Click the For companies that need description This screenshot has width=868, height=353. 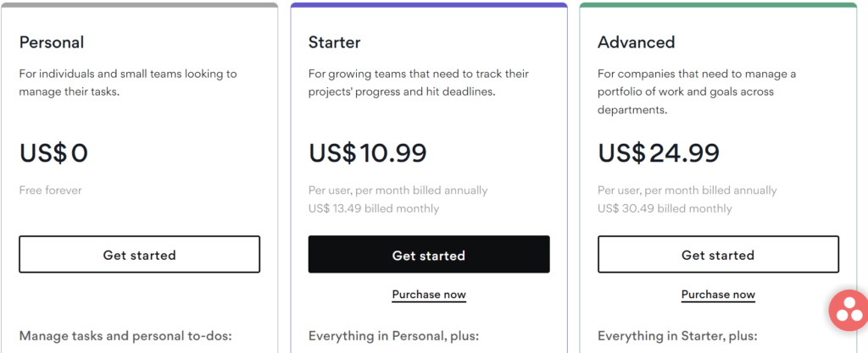697,91
